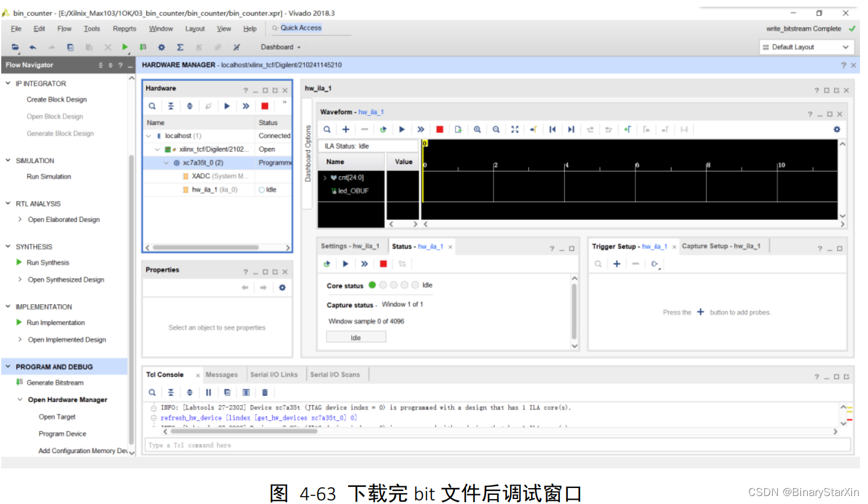
Task: Pause Tcl Console output
Action: [x=209, y=392]
